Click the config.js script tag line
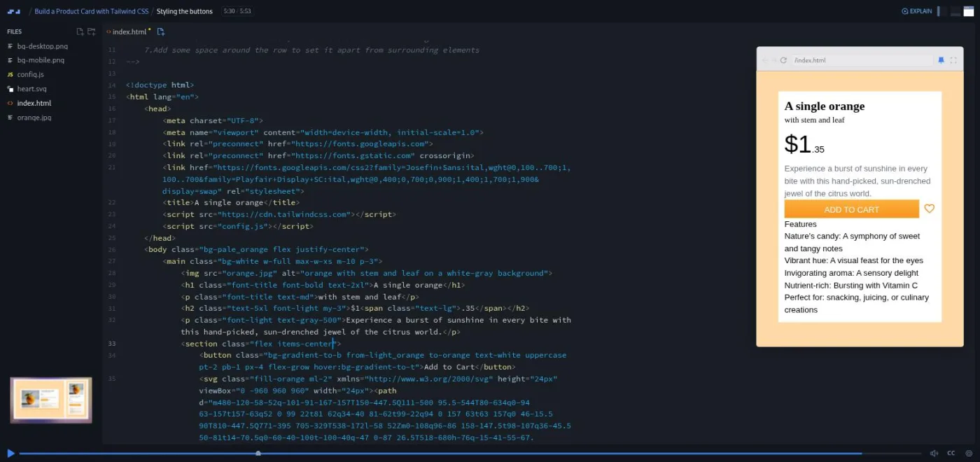The width and height of the screenshot is (980, 462). pos(237,226)
